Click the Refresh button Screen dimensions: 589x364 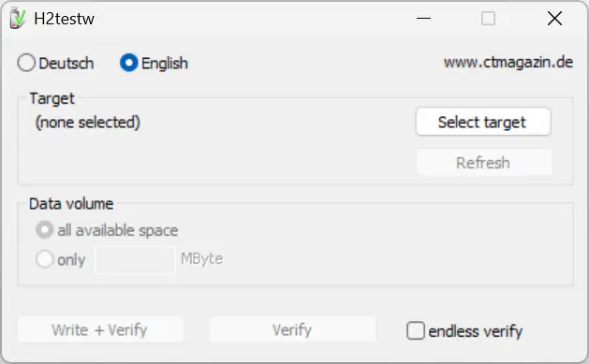[x=484, y=163]
